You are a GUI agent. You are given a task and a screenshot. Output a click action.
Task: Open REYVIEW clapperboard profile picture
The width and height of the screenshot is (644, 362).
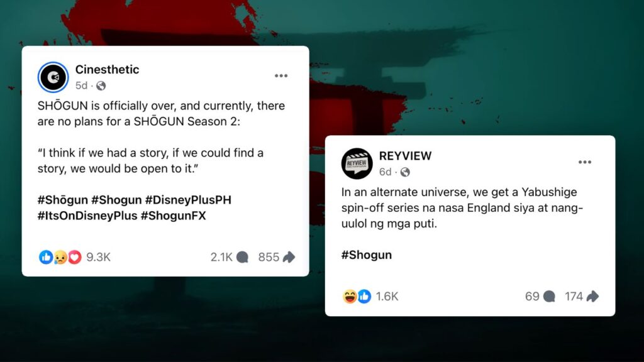[357, 163]
